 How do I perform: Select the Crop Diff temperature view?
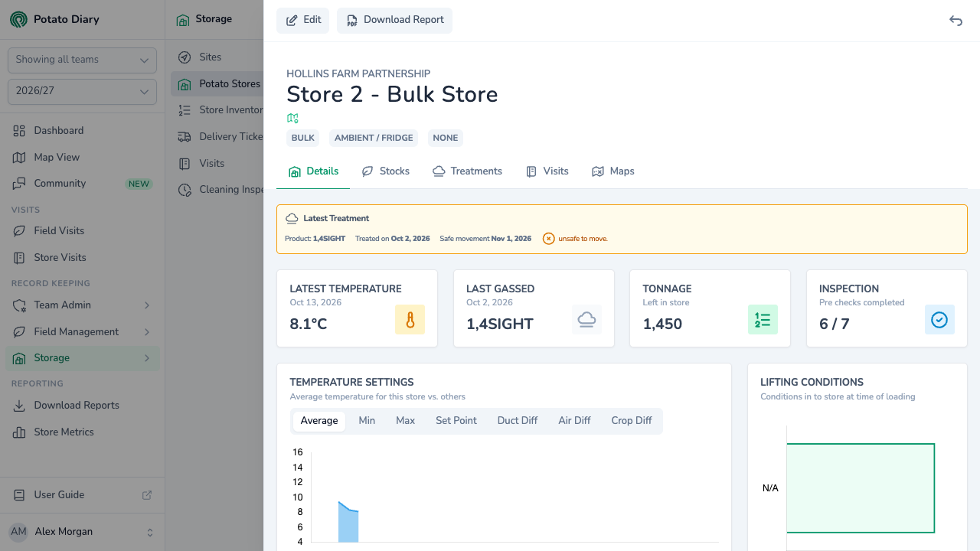pyautogui.click(x=632, y=421)
